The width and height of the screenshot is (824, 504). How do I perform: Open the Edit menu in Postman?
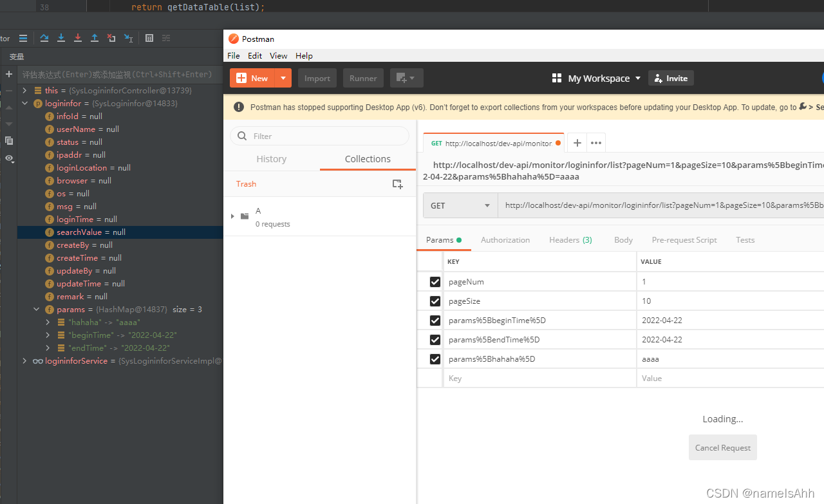click(255, 56)
